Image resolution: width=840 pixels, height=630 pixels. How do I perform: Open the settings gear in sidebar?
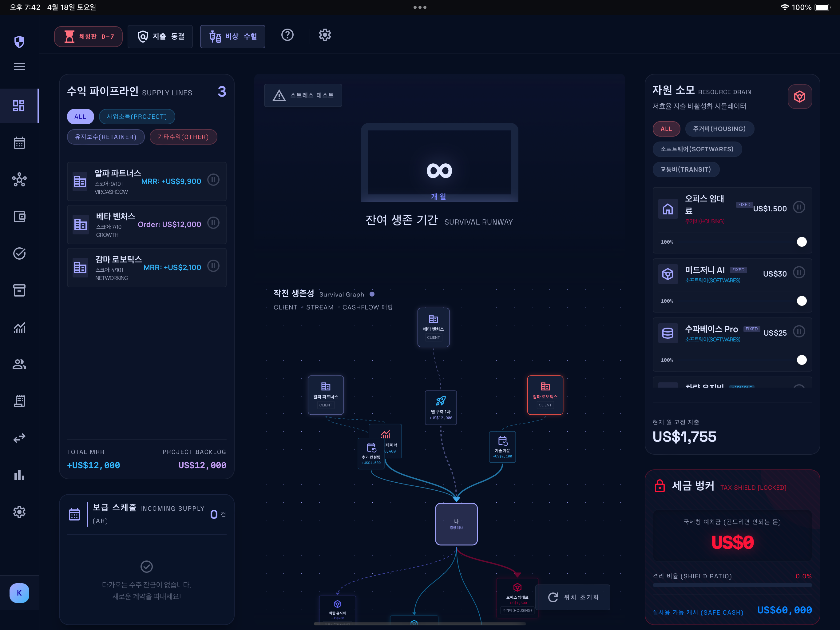[19, 512]
